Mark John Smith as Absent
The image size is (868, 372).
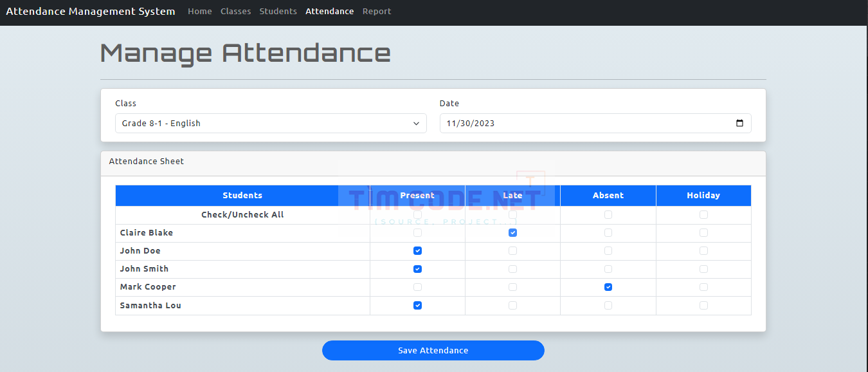click(608, 269)
